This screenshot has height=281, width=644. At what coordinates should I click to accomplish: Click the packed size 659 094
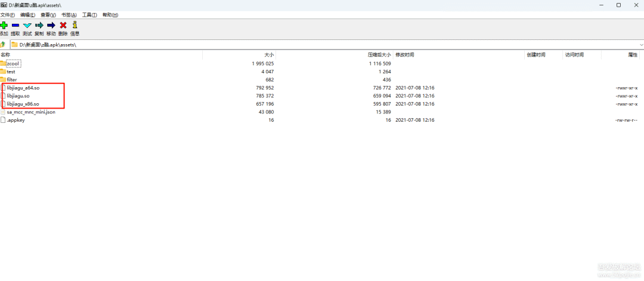(382, 95)
